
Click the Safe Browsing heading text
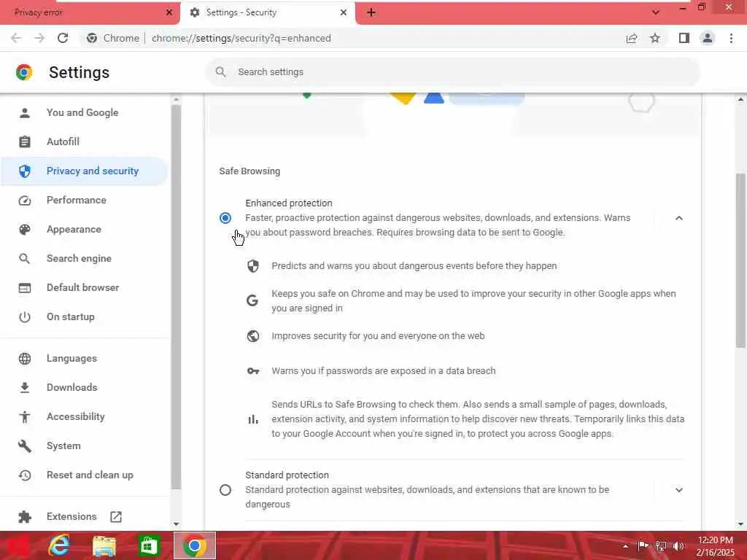click(249, 171)
